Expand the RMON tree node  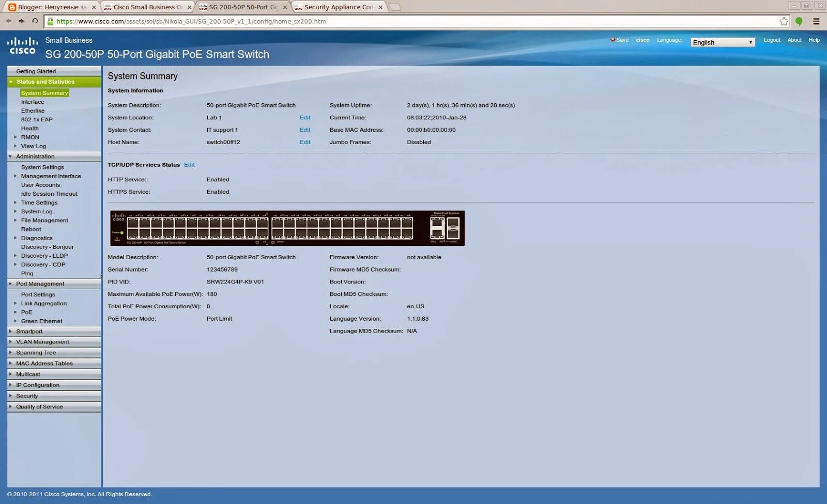(x=16, y=137)
